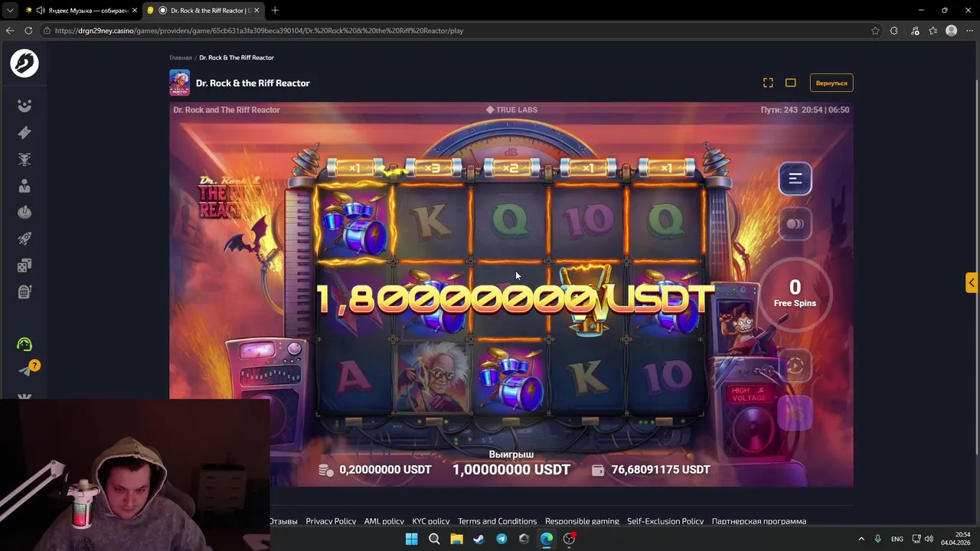This screenshot has height=551, width=980.
Task: Open the browser profile avatar
Action: 952,31
